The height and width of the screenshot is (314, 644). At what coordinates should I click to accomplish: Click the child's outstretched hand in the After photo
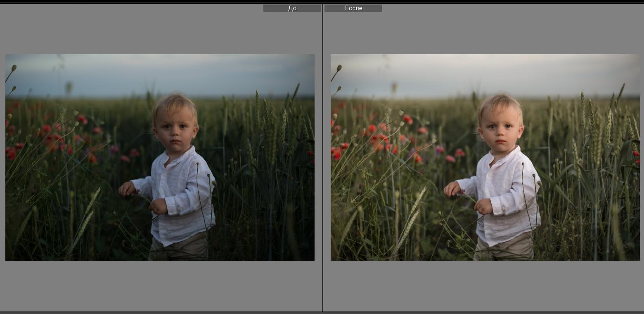pos(450,189)
